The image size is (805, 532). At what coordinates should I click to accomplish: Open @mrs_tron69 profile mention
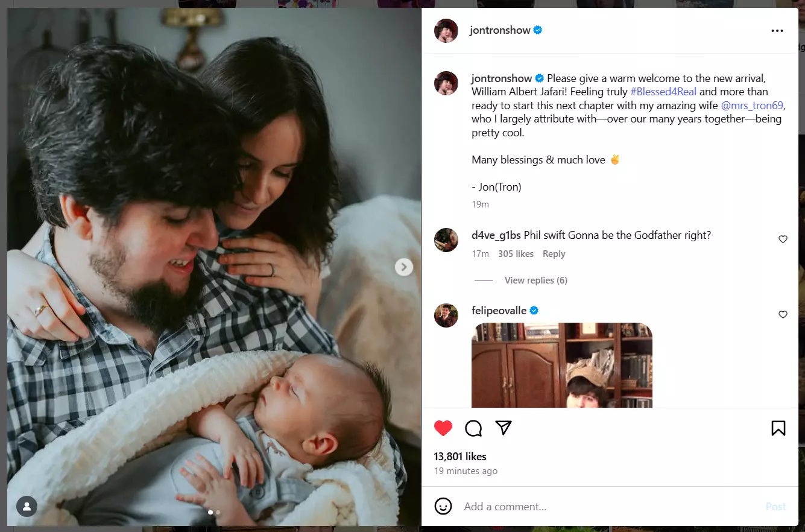pyautogui.click(x=752, y=106)
